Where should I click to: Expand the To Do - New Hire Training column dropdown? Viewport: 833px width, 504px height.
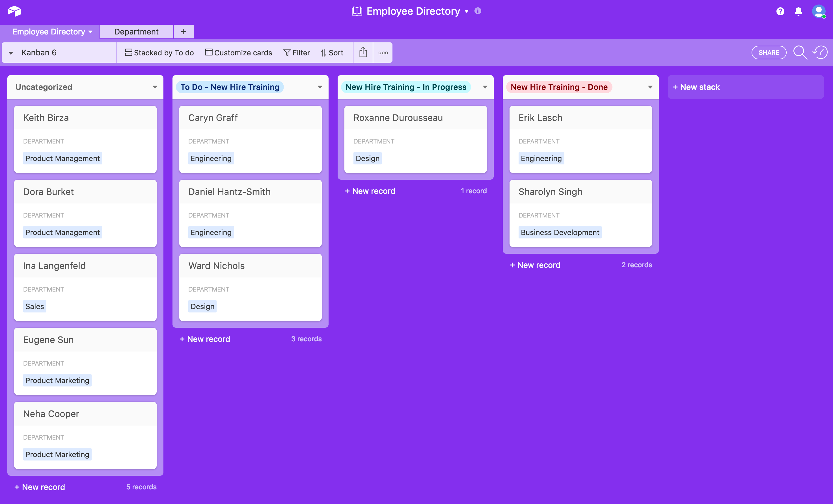tap(319, 87)
